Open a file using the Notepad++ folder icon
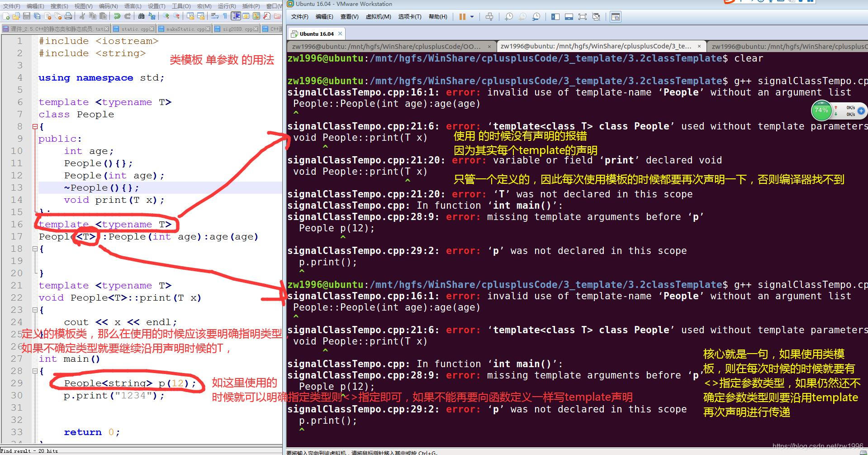 click(x=16, y=16)
